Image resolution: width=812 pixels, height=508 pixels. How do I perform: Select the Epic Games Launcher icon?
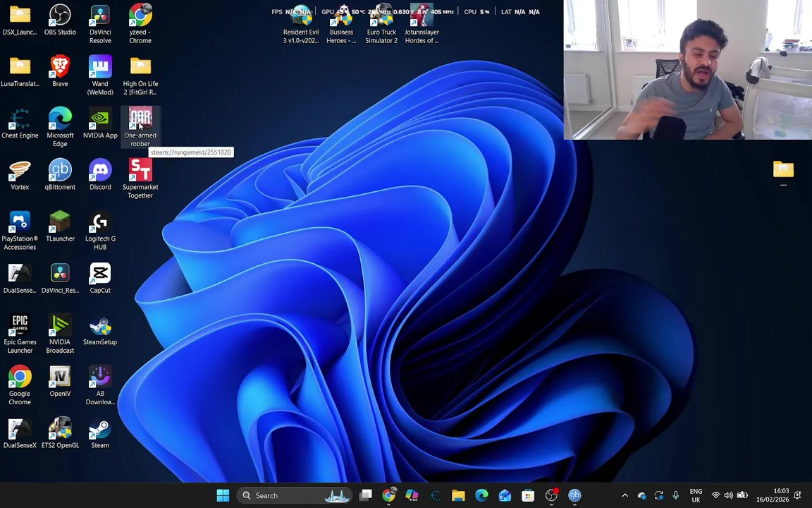[20, 334]
